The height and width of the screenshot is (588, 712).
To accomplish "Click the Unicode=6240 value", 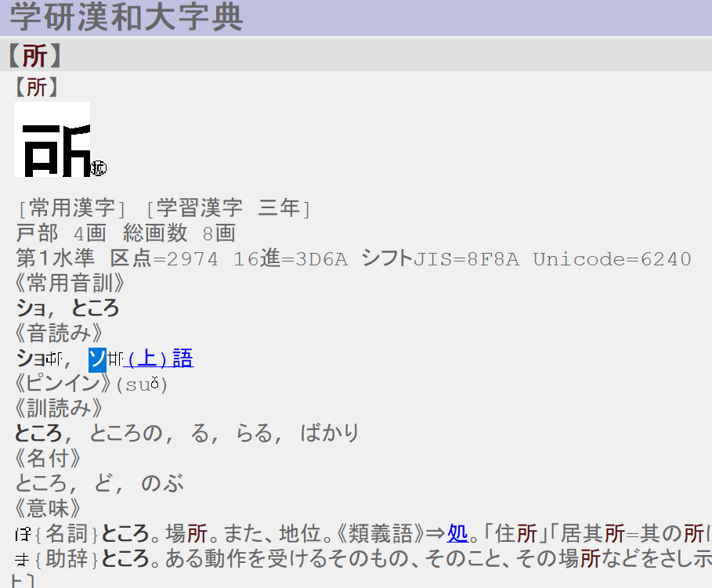I will click(x=612, y=259).
